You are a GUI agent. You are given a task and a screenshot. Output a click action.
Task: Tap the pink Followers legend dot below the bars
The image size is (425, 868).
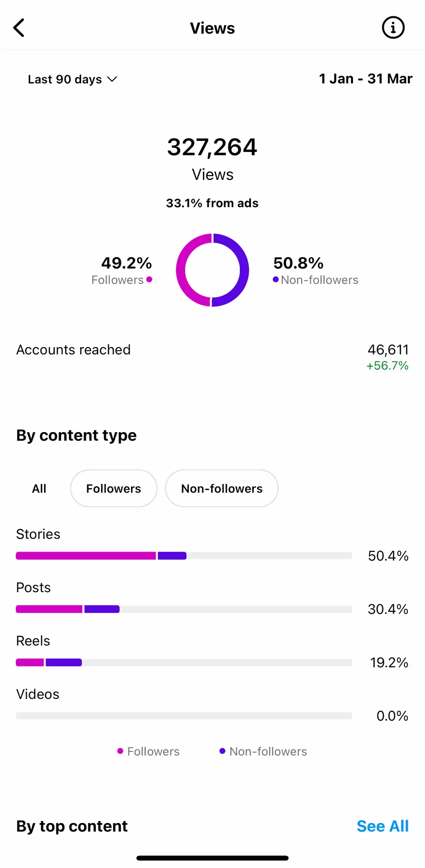click(120, 751)
